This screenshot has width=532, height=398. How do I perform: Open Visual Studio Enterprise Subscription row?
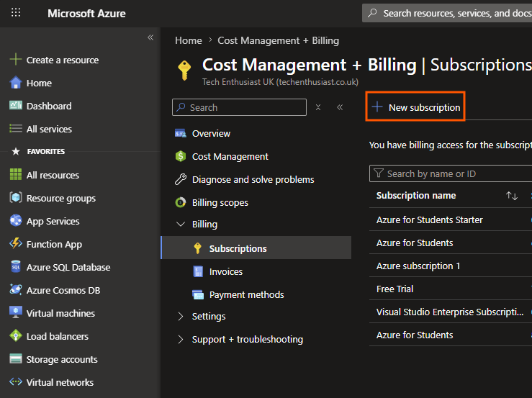pyautogui.click(x=450, y=312)
